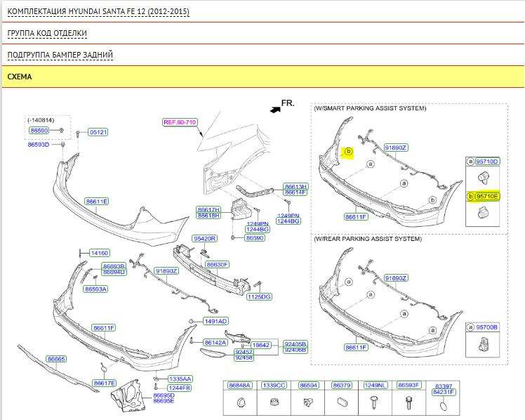Select highlighted sensor part label 95710E

[487, 196]
